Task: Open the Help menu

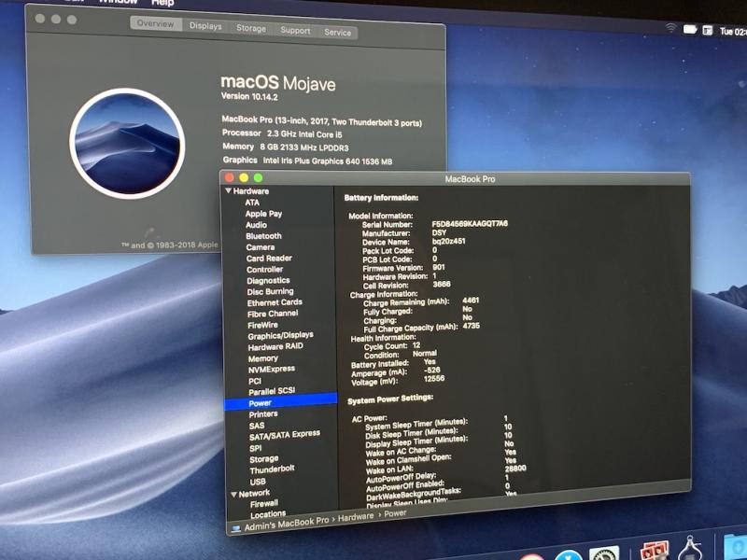Action: point(162,3)
